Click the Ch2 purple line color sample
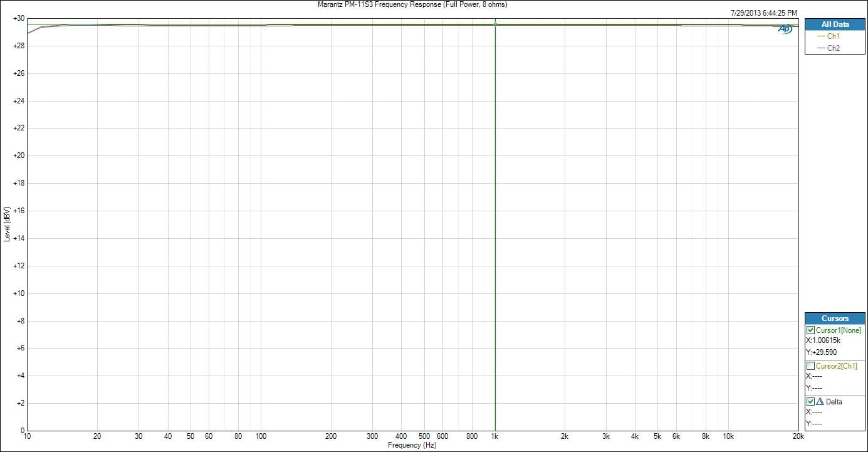The image size is (868, 452). coord(821,48)
